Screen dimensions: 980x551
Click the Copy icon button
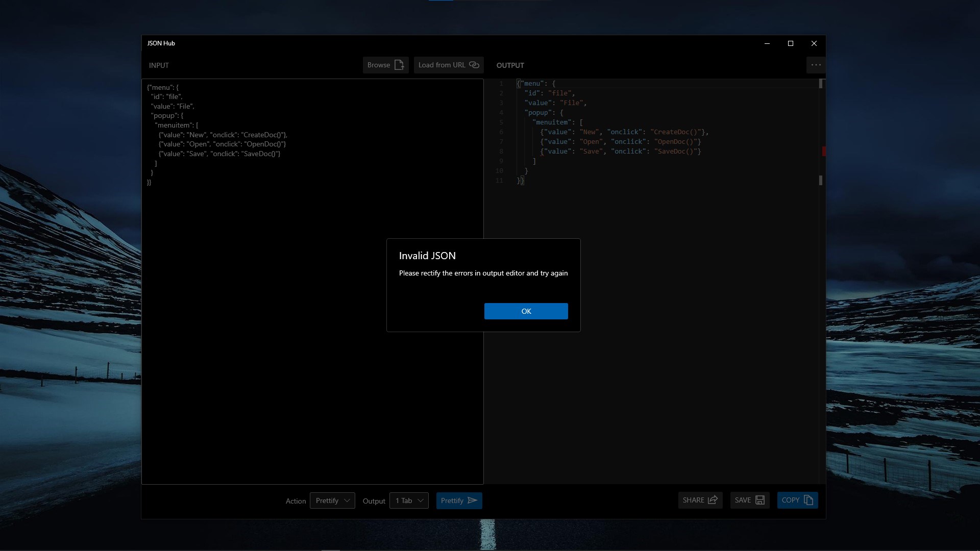point(808,500)
